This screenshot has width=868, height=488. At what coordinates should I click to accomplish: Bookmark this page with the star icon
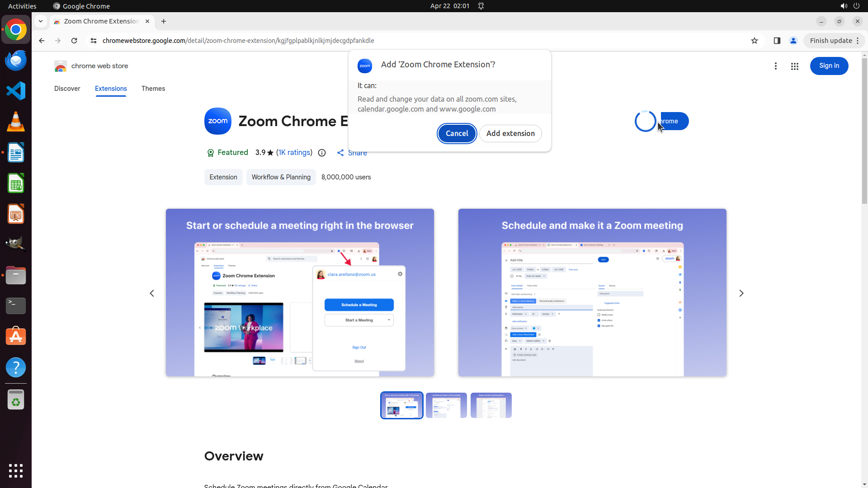(754, 41)
